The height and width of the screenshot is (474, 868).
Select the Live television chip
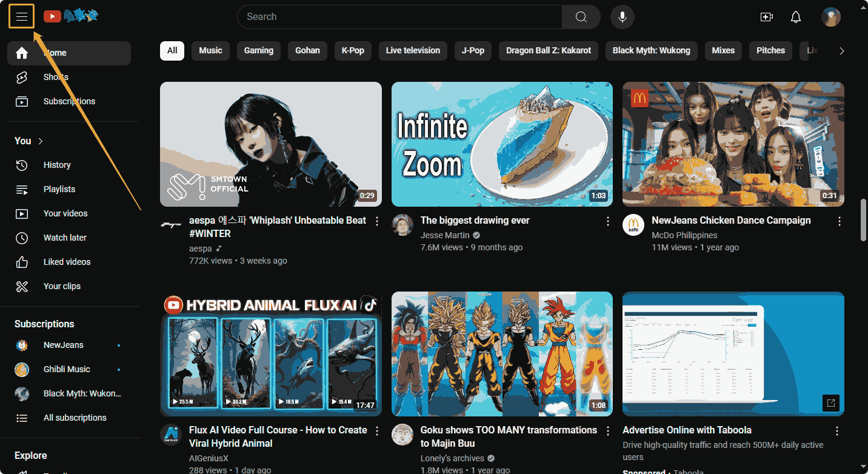tap(413, 51)
